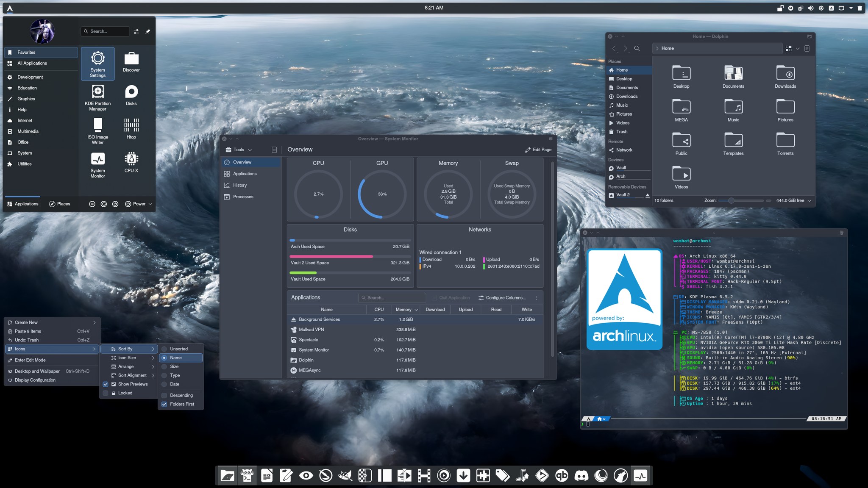The height and width of the screenshot is (488, 868).
Task: Open Dolphin file manager from dock
Action: coord(227,476)
